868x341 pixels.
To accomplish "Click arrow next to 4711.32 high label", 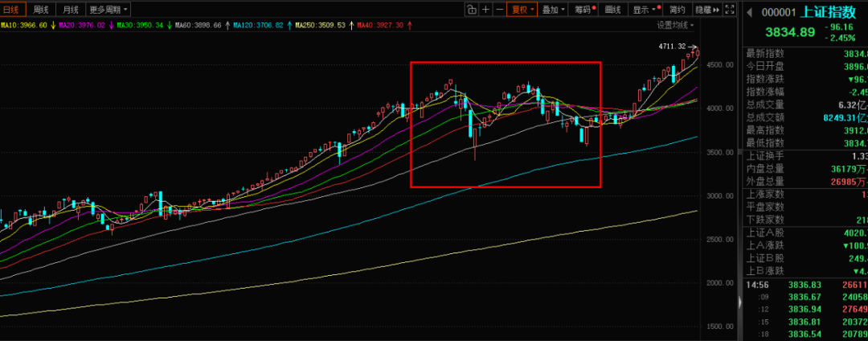I will 694,47.
